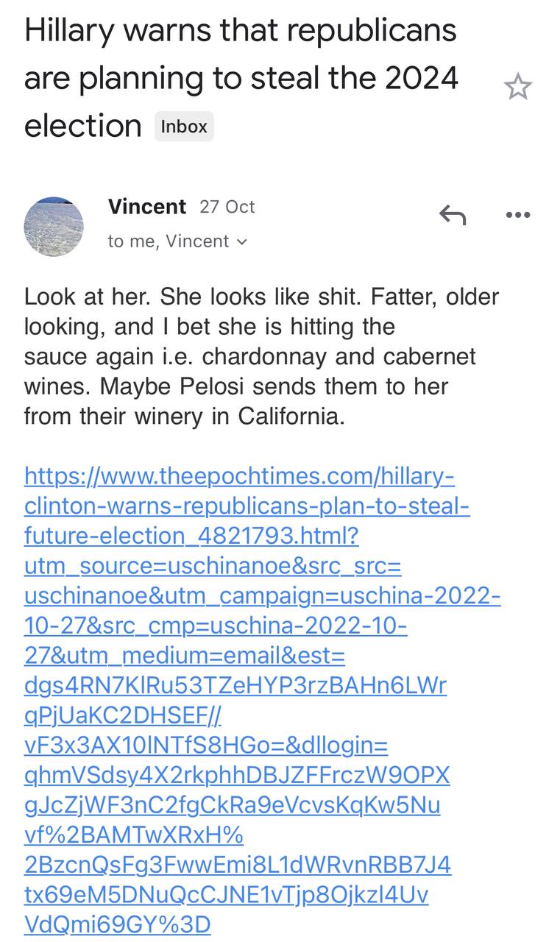Click link line "dgs4RN7KlRu53TZeHYP3rzBAHn6LWr"

pos(235,685)
